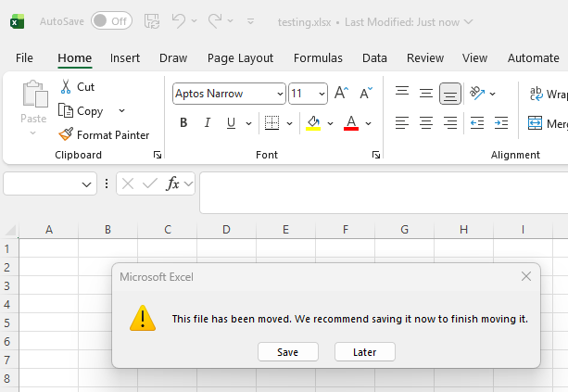Open the Automate tab
Screen dimensions: 568x392
click(533, 58)
